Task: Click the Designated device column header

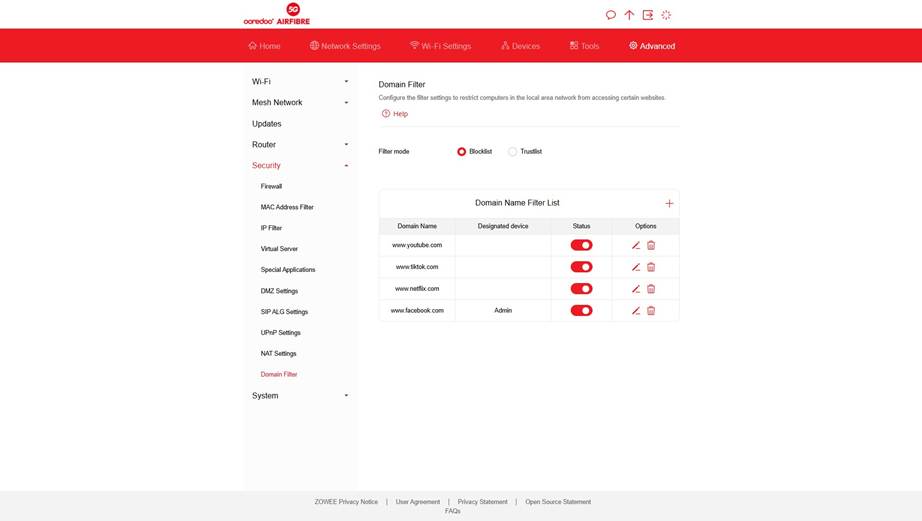Action: point(503,226)
